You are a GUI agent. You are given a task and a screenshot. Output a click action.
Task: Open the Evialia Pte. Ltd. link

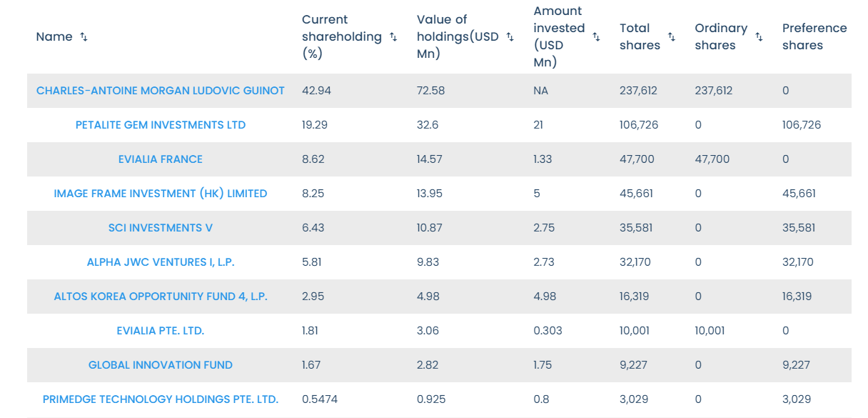coord(161,331)
